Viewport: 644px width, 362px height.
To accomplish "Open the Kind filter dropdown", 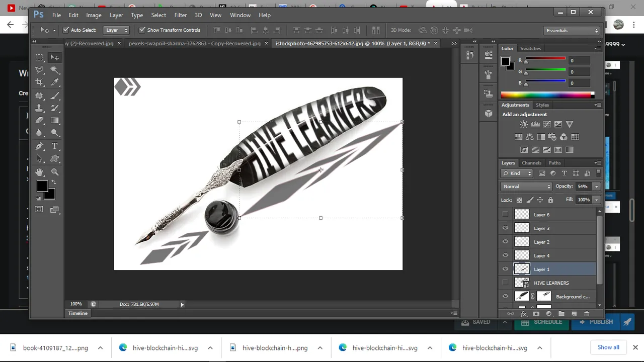I will coord(517,173).
